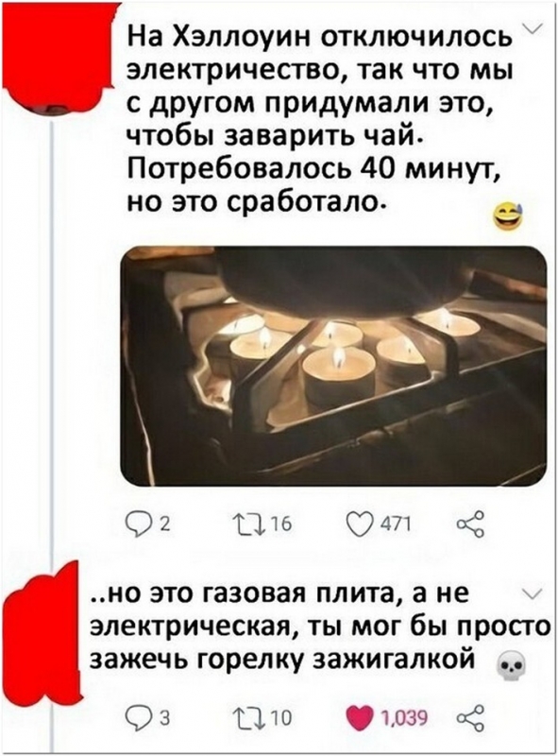Like the tweet with 471 likes
The height and width of the screenshot is (756, 558).
click(359, 525)
